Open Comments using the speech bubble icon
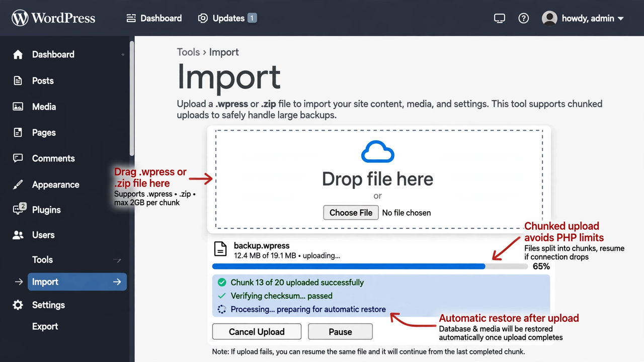Viewport: 644px width, 362px height. [18, 158]
